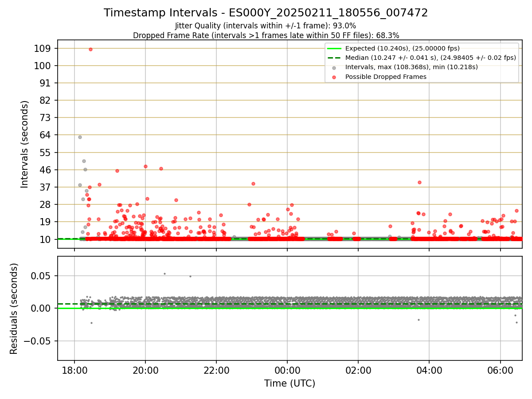This screenshot has height=399, width=532.
Task: Select the Dropped Frame Rate 68.3% line
Action: pyautogui.click(x=266, y=35)
